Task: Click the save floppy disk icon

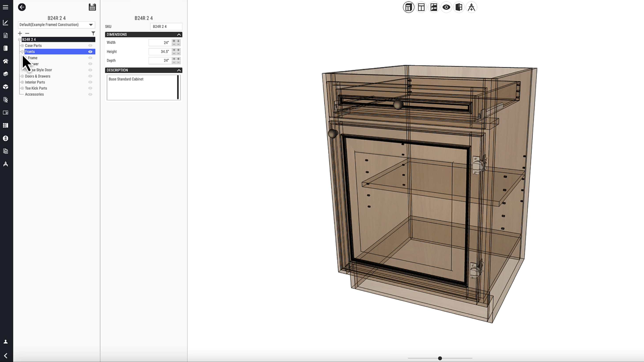Action: click(x=92, y=7)
